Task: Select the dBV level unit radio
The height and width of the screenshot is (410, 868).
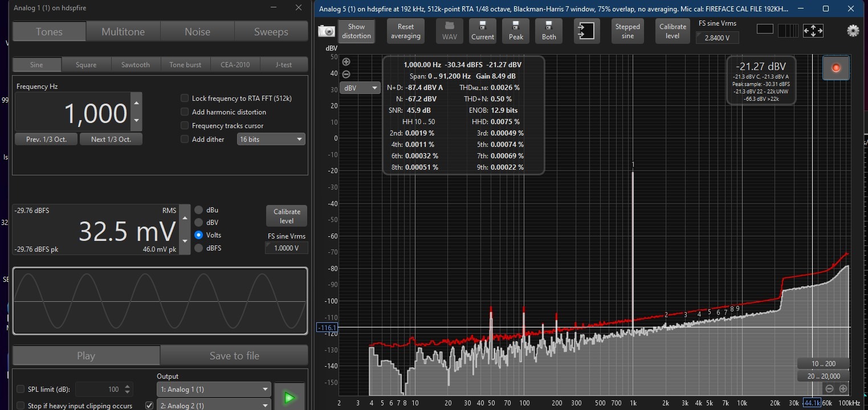Action: point(198,223)
